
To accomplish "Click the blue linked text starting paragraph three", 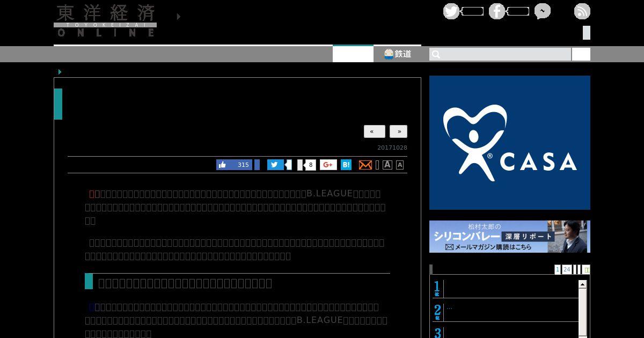I will pyautogui.click(x=92, y=307).
